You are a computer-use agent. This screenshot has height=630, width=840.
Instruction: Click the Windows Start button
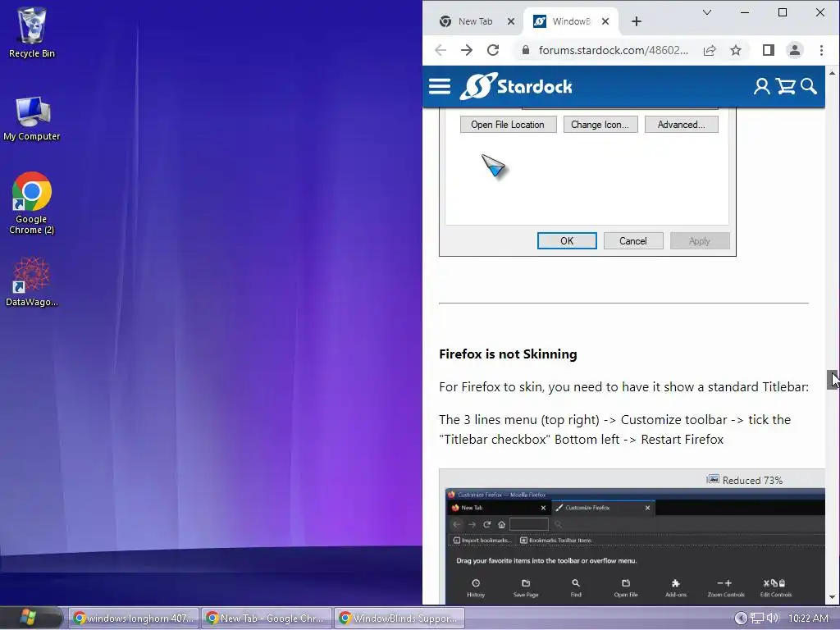point(29,618)
